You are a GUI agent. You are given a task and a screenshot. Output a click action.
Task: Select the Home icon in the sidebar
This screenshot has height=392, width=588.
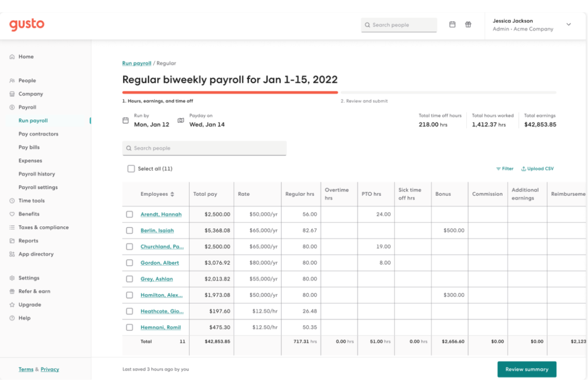[12, 56]
